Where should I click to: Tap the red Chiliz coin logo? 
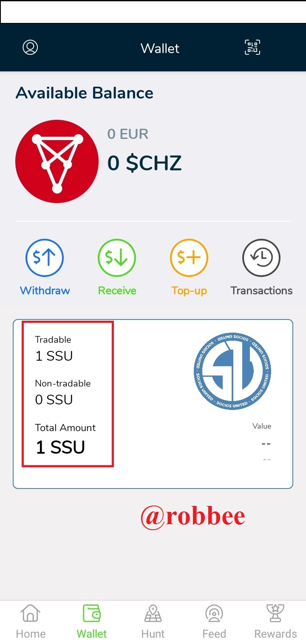(57, 161)
